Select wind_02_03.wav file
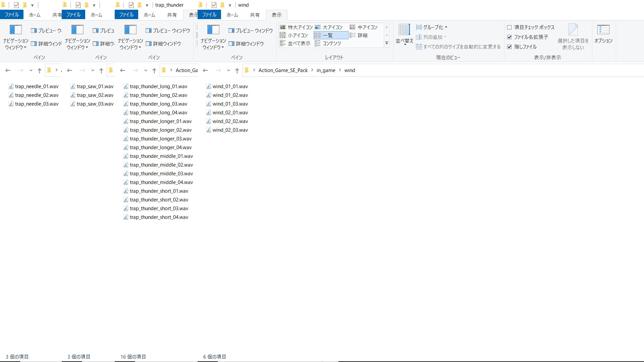Screen dimensions: 644x362 pyautogui.click(x=227, y=130)
